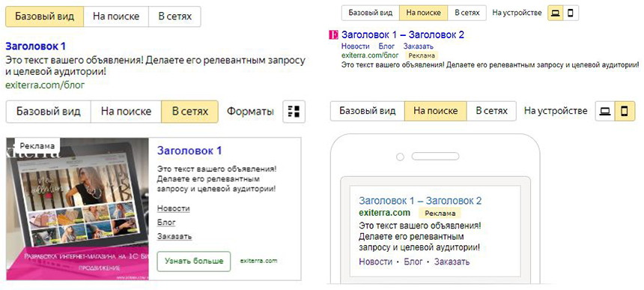Click Заголовок 1 title beside the ad image

[189, 151]
